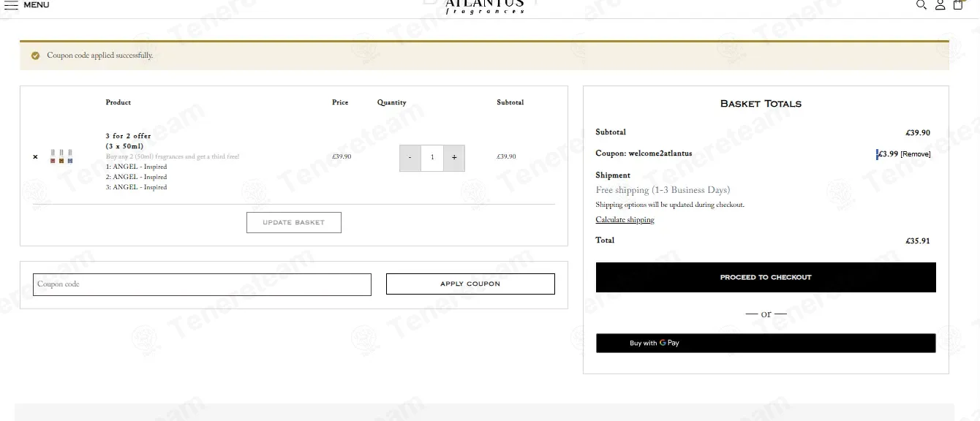Open the user account icon
This screenshot has width=980, height=421.
pyautogui.click(x=940, y=4)
